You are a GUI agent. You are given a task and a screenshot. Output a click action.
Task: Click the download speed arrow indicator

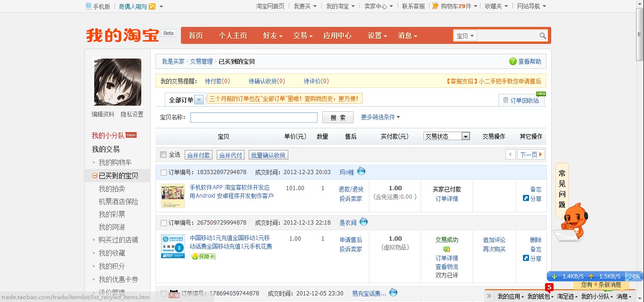(554, 276)
